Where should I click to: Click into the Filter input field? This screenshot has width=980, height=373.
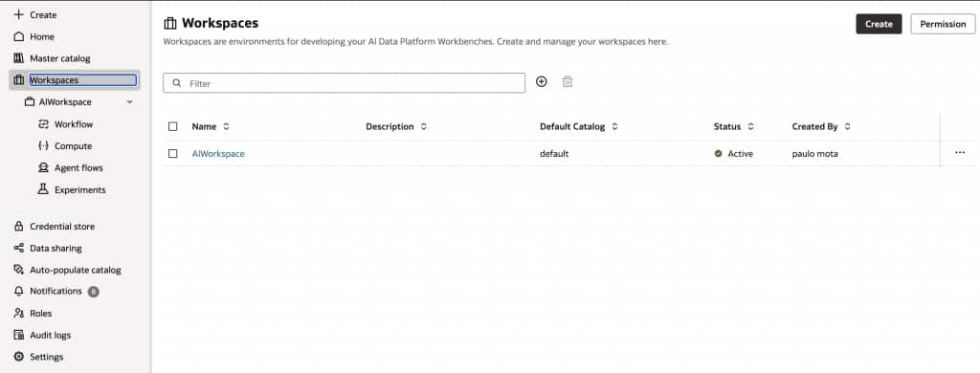344,83
